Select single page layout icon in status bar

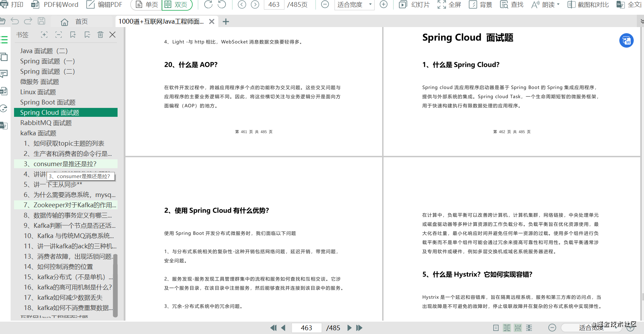(496, 328)
